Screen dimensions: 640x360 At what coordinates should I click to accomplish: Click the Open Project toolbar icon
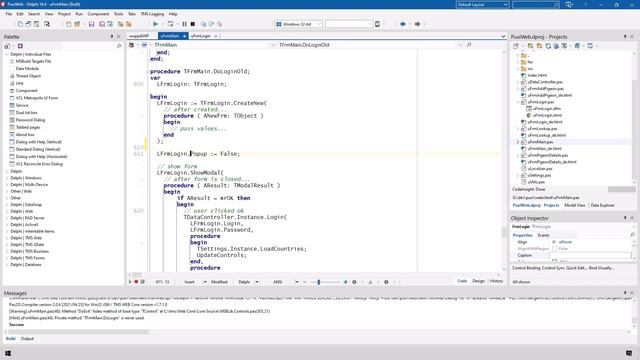click(77, 24)
